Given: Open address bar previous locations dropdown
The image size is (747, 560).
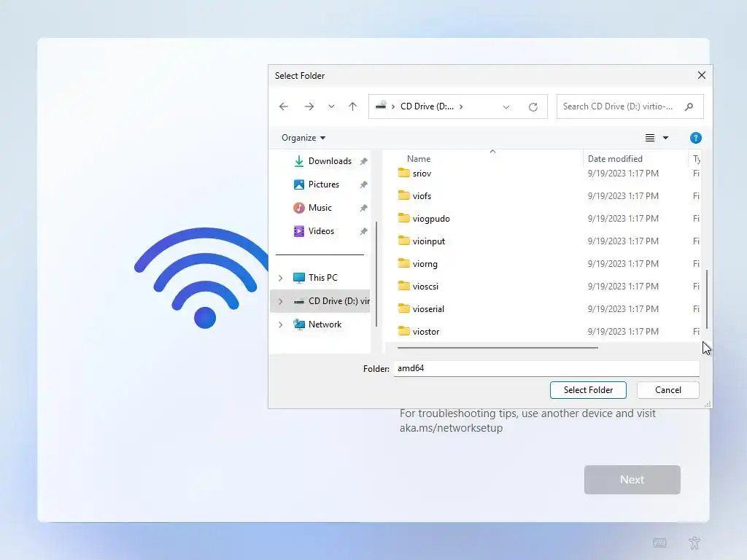Looking at the screenshot, I should pos(506,106).
